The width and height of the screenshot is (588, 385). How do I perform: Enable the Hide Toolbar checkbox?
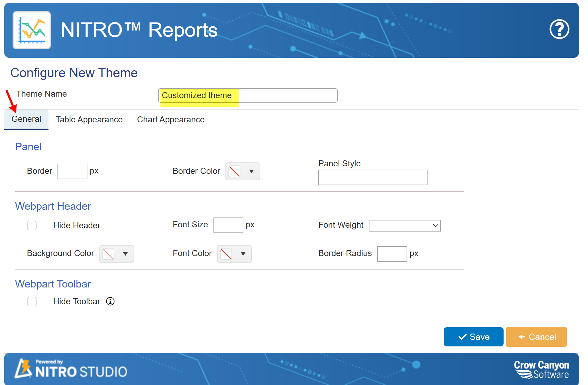coord(32,301)
